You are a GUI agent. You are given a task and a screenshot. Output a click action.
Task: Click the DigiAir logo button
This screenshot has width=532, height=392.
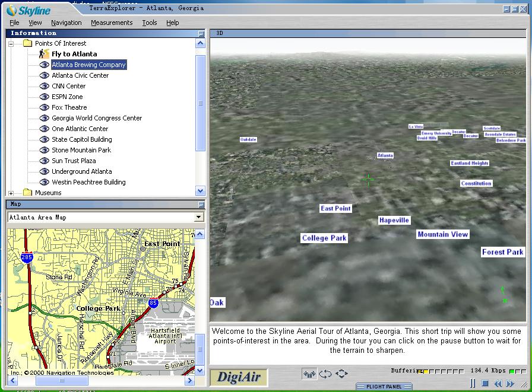click(239, 377)
